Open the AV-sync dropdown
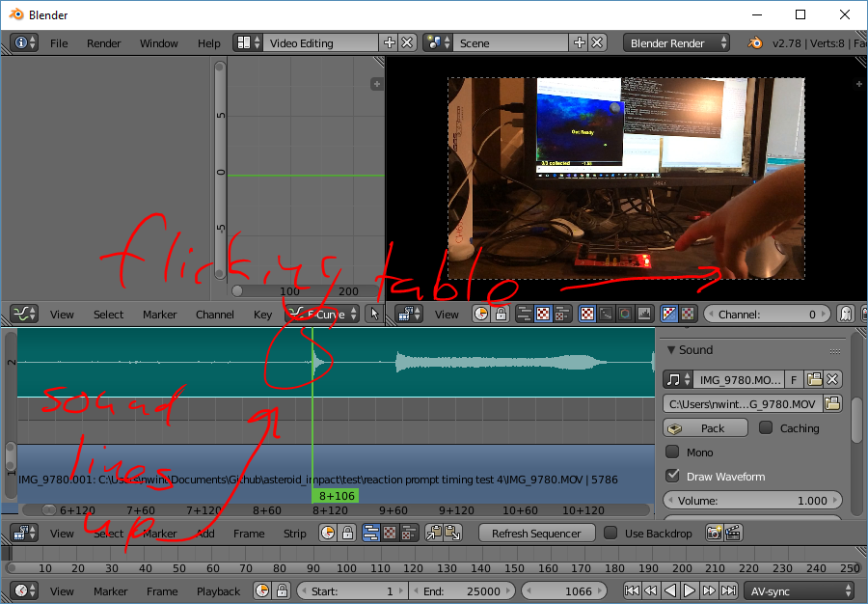This screenshot has width=868, height=604. pos(799,590)
